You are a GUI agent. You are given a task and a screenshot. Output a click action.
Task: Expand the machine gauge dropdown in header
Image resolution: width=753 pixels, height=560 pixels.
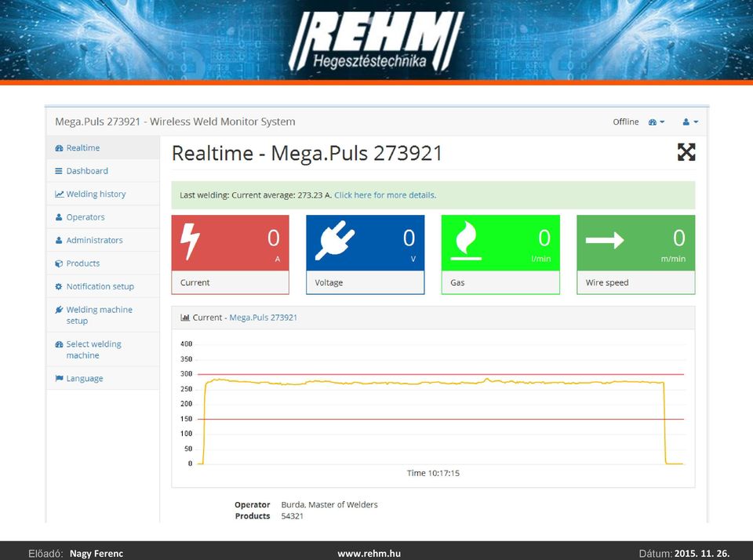coord(657,122)
